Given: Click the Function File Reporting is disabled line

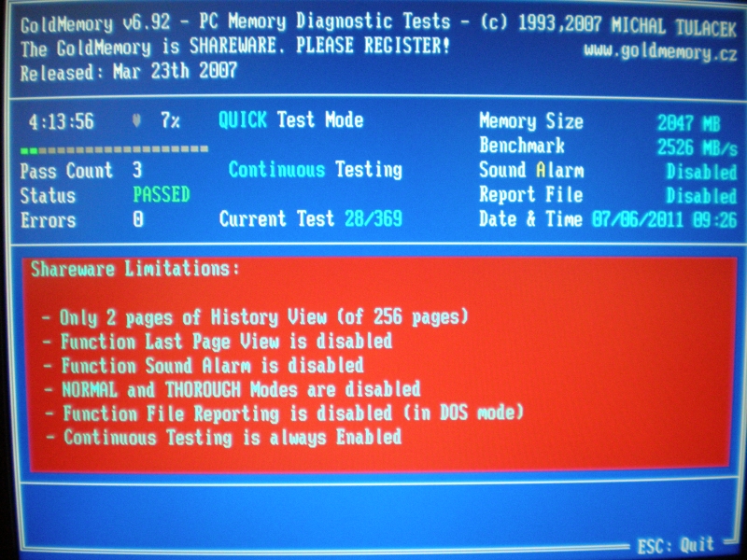Looking at the screenshot, I should (285, 413).
